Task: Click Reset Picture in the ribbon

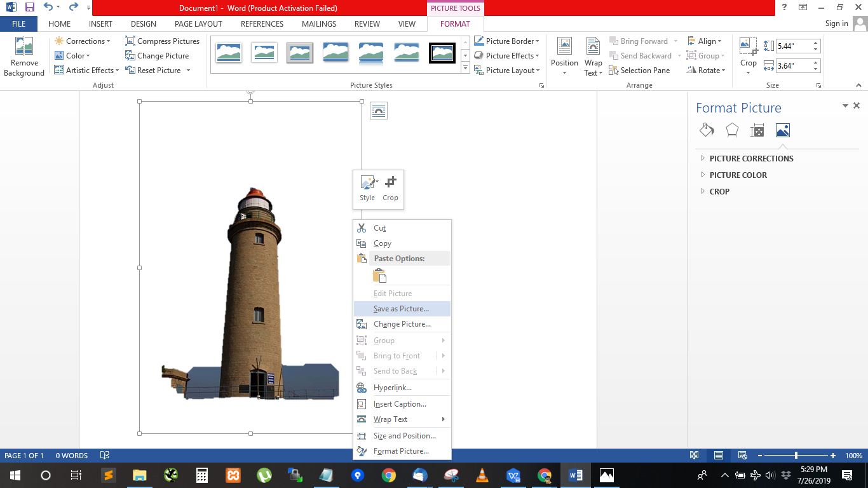Action: point(153,71)
